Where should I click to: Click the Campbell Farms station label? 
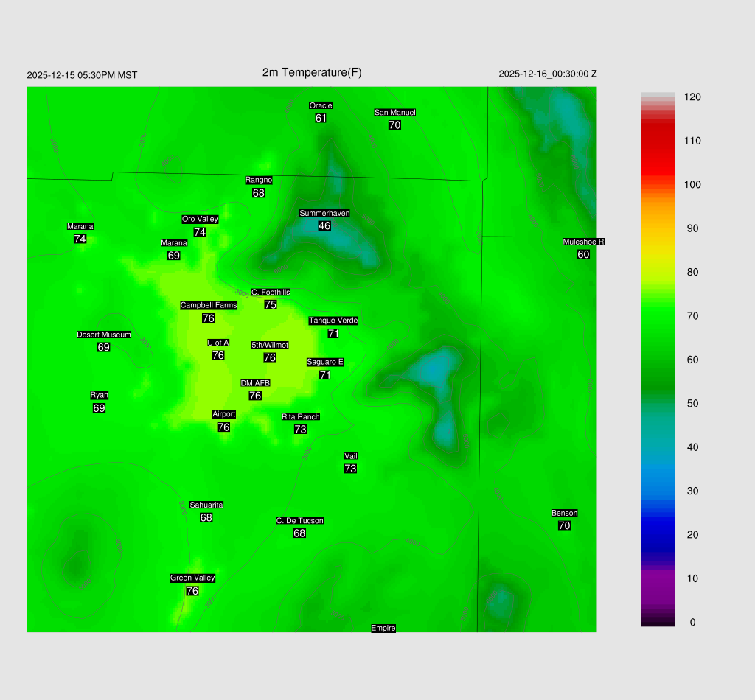[209, 305]
